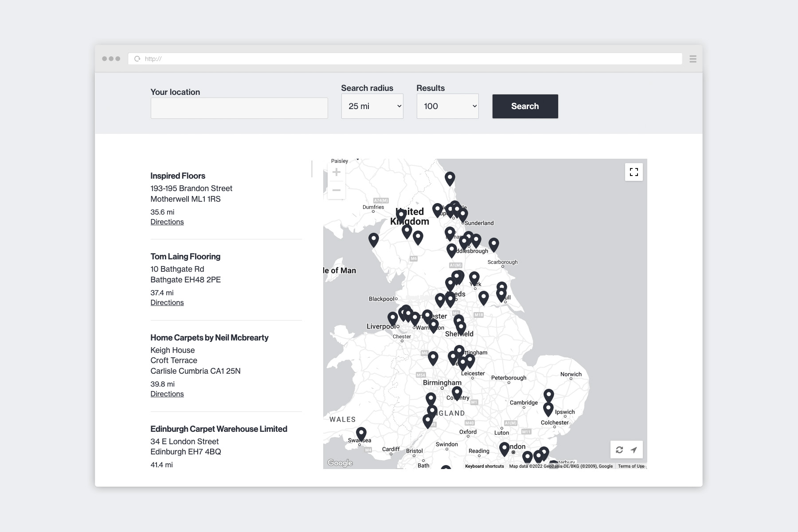This screenshot has height=532, width=798.
Task: Open the map Terms of Use link
Action: 631,466
